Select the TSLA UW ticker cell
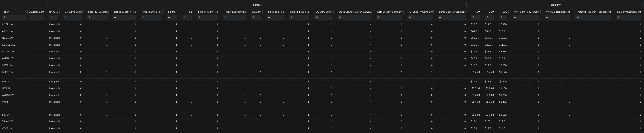This screenshot has height=133, width=644. point(7,121)
